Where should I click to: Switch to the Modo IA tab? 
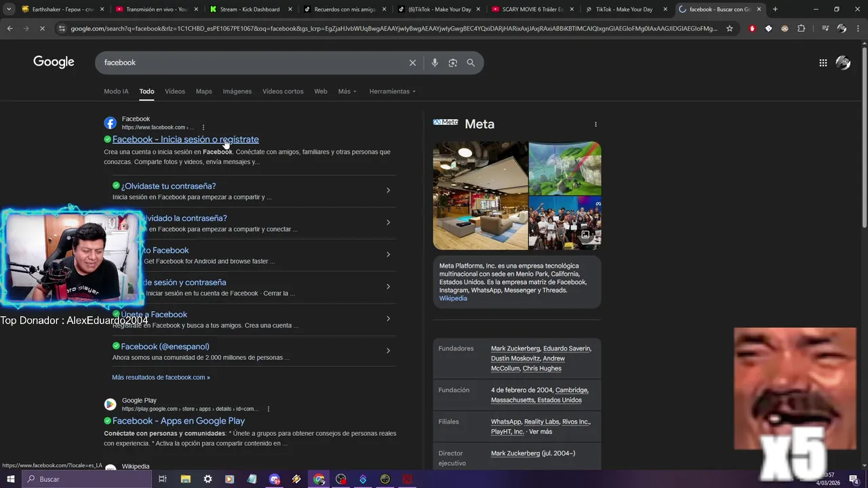pos(116,91)
